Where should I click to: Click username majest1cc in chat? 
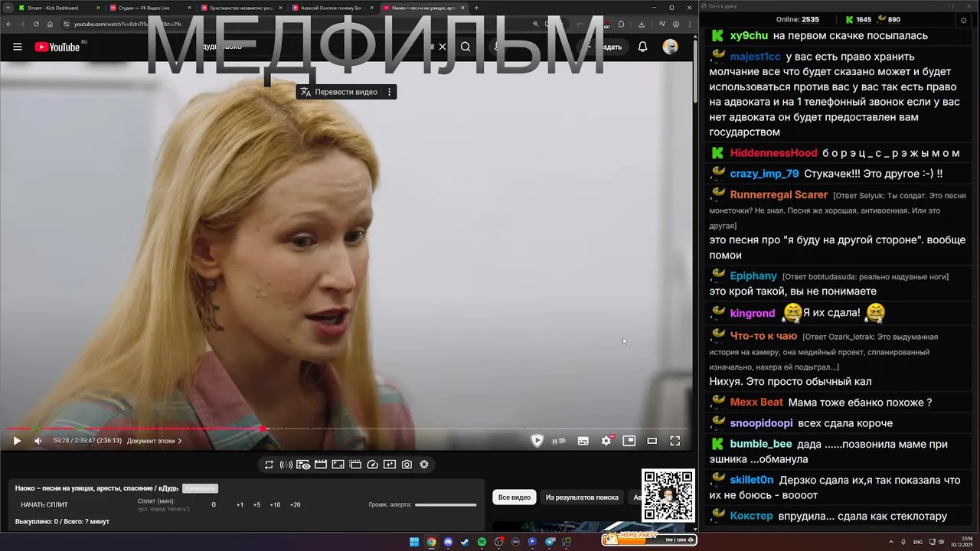click(755, 57)
